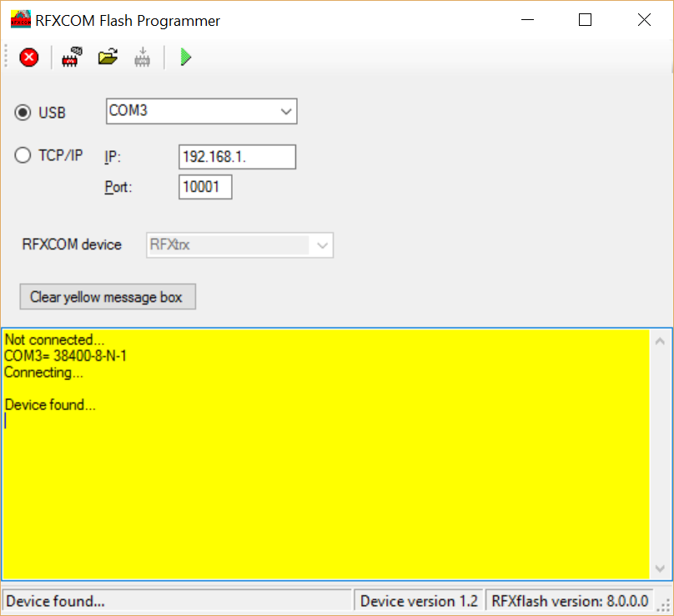Select the TCP/IP radio button
The image size is (674, 616).
[x=23, y=155]
